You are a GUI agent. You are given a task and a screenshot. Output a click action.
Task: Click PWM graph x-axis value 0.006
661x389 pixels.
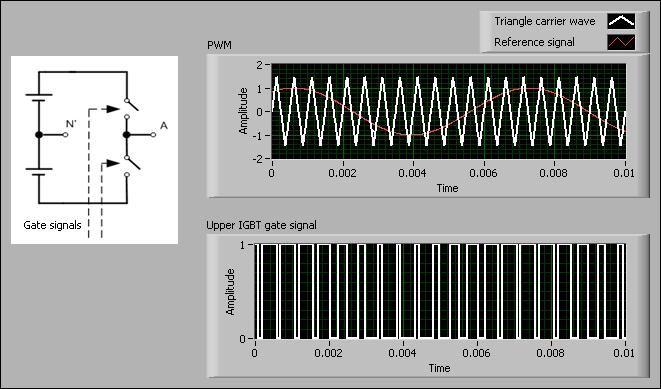pos(484,173)
